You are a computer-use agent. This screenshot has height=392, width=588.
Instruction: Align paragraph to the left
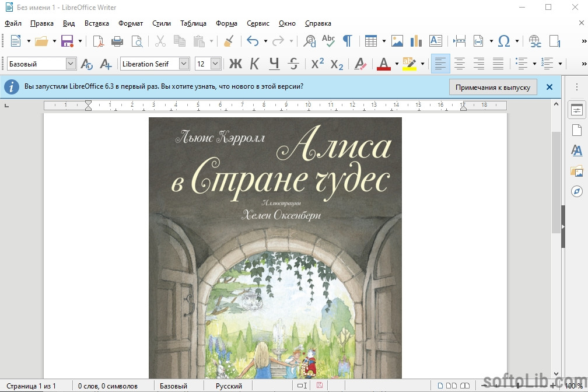(x=440, y=64)
